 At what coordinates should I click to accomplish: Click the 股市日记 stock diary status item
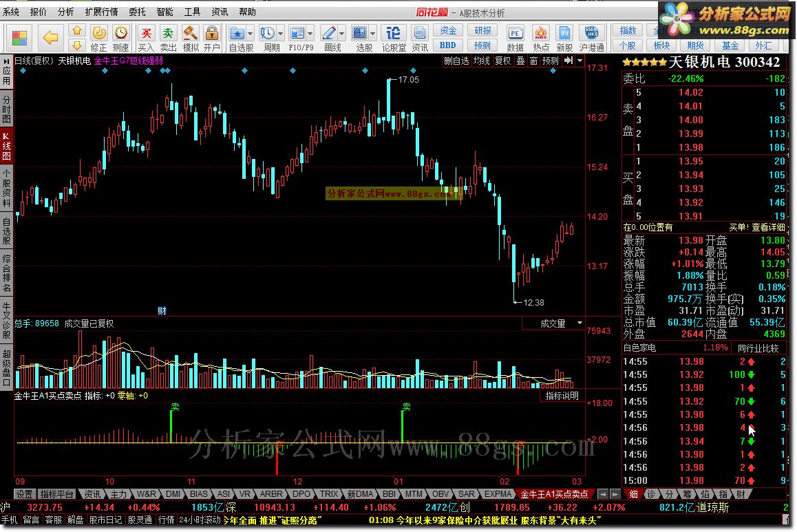[x=106, y=520]
